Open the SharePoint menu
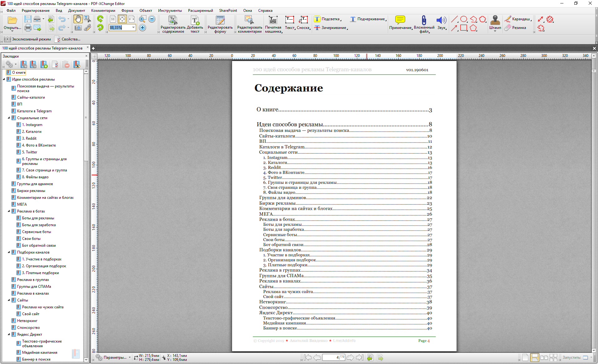 228,11
